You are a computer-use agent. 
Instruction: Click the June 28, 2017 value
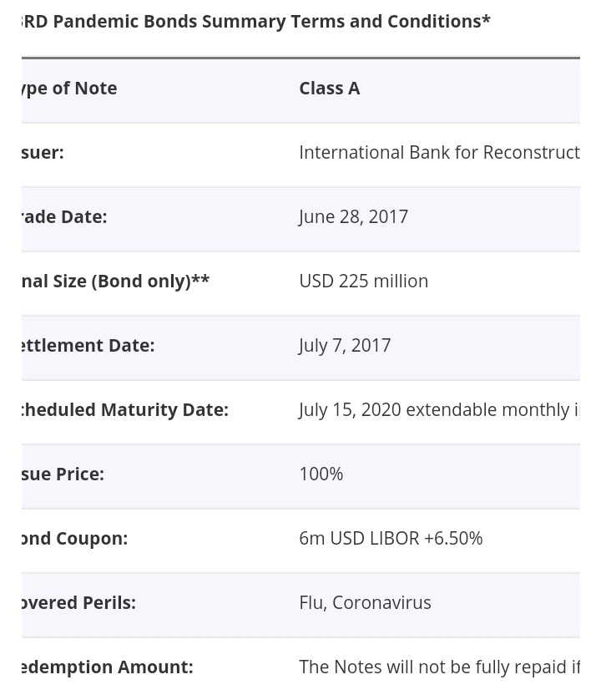pos(353,217)
